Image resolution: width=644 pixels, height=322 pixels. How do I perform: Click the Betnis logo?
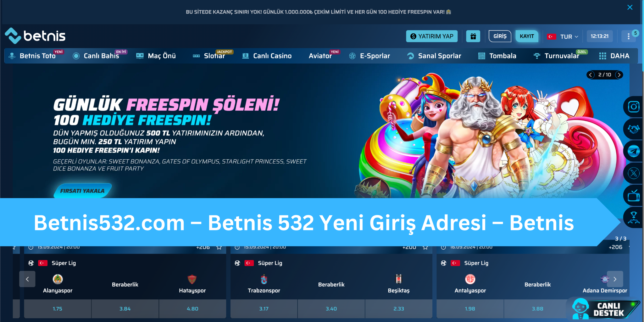[35, 36]
